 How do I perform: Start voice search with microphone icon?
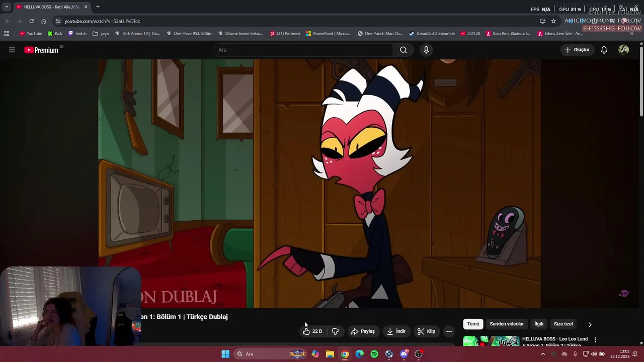pos(426,50)
